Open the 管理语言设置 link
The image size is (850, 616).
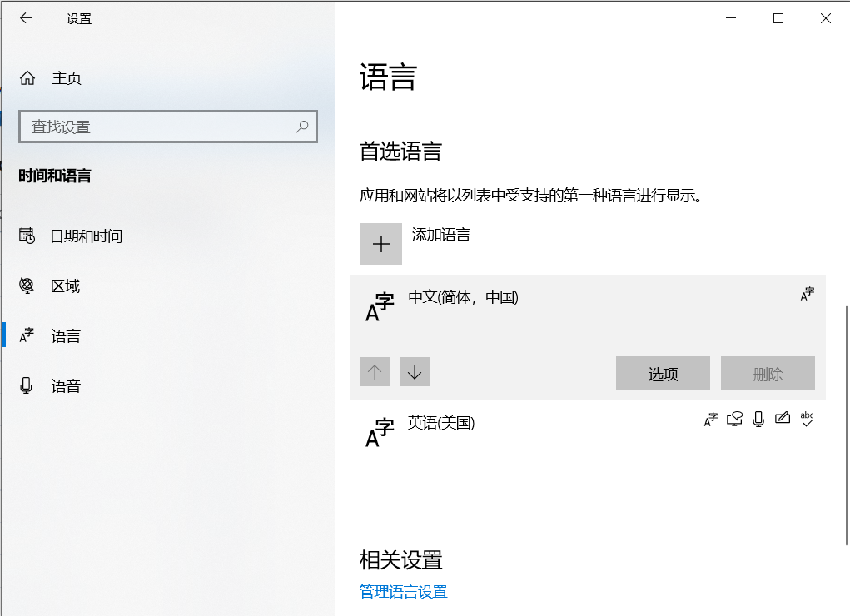coord(403,591)
